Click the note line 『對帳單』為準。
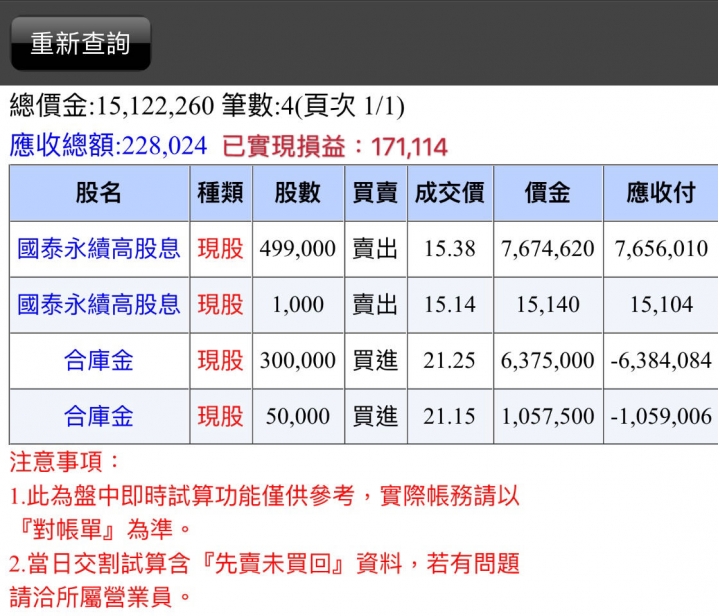 tap(105, 530)
